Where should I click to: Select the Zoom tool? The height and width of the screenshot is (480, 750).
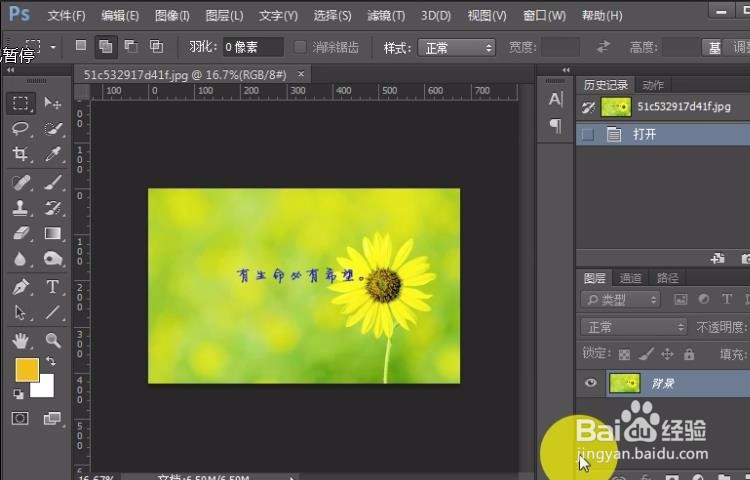(53, 340)
